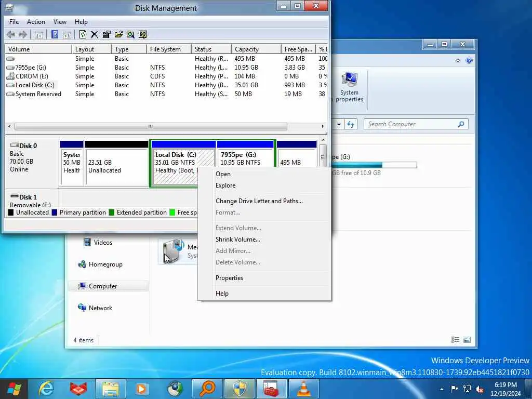Open VLC media player from taskbar
Image resolution: width=532 pixels, height=399 pixels.
(x=303, y=389)
